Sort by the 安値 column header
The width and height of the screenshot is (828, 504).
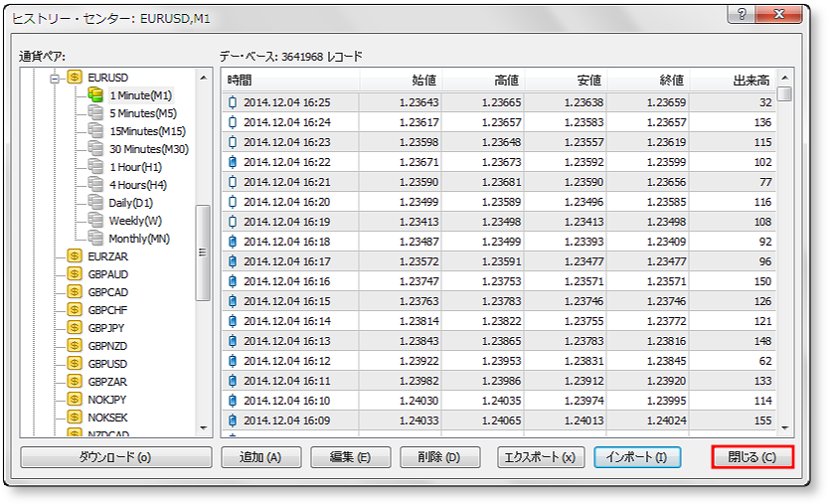[566, 81]
